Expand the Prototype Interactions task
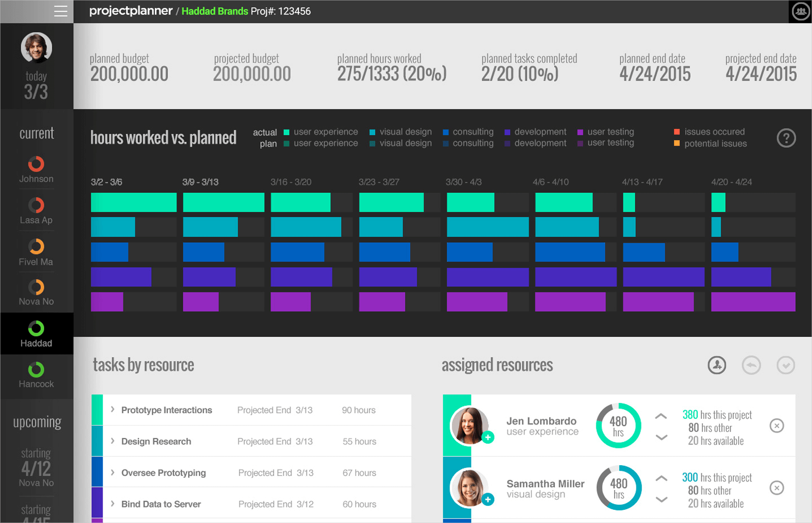 113,410
